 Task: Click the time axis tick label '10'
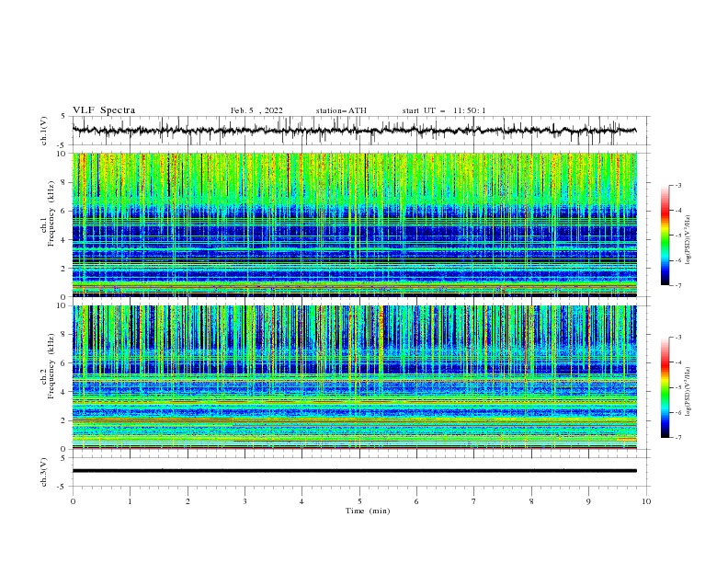click(x=646, y=501)
